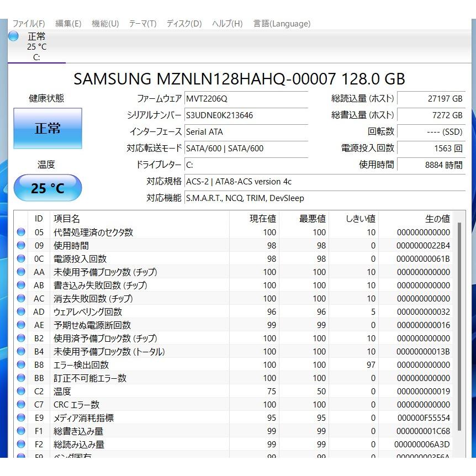Click raw value 00000000013B in B4 row

tap(423, 352)
